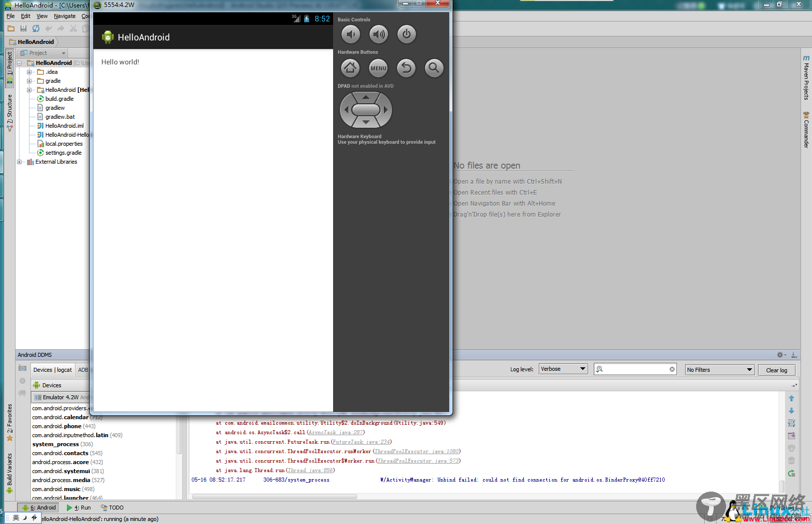Click the Thread.java:856 stack trace link
812x524 pixels.
pyautogui.click(x=310, y=470)
